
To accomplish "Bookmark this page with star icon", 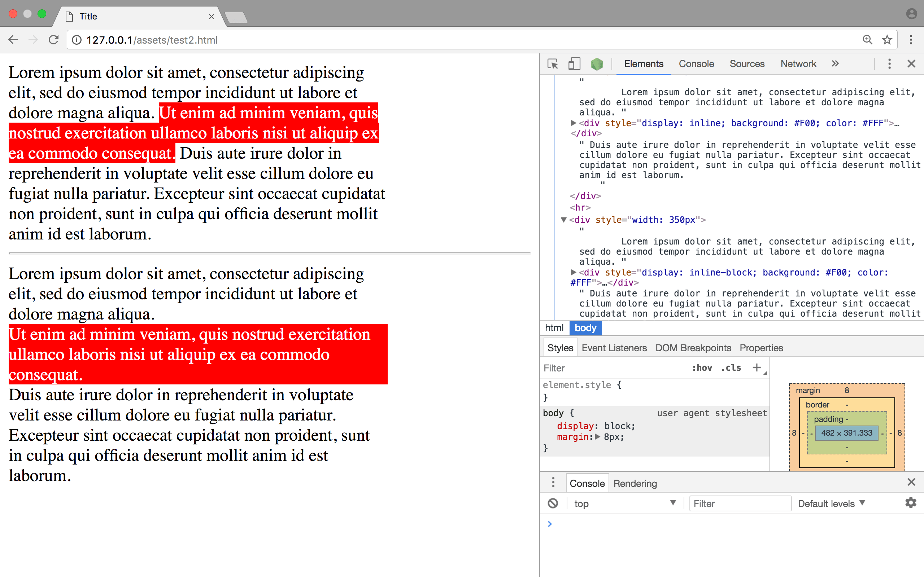I will click(887, 40).
